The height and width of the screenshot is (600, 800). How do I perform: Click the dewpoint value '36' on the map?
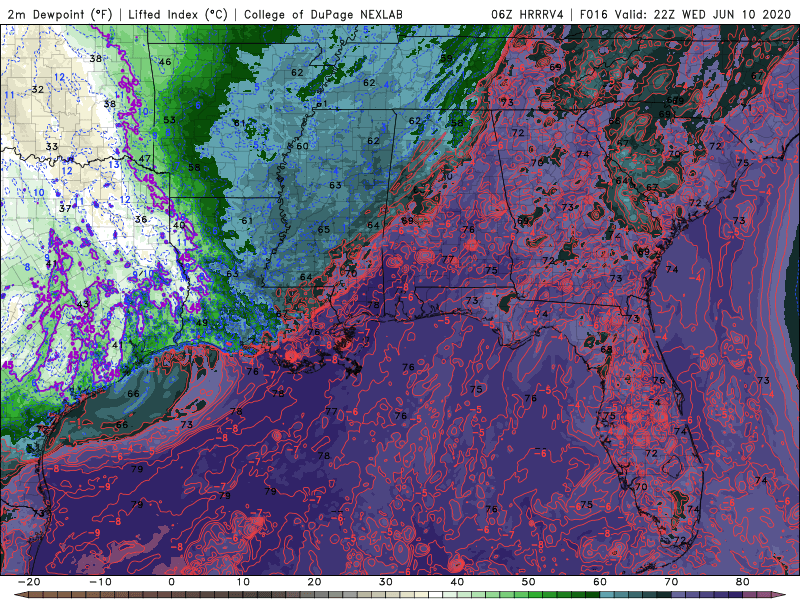point(141,219)
